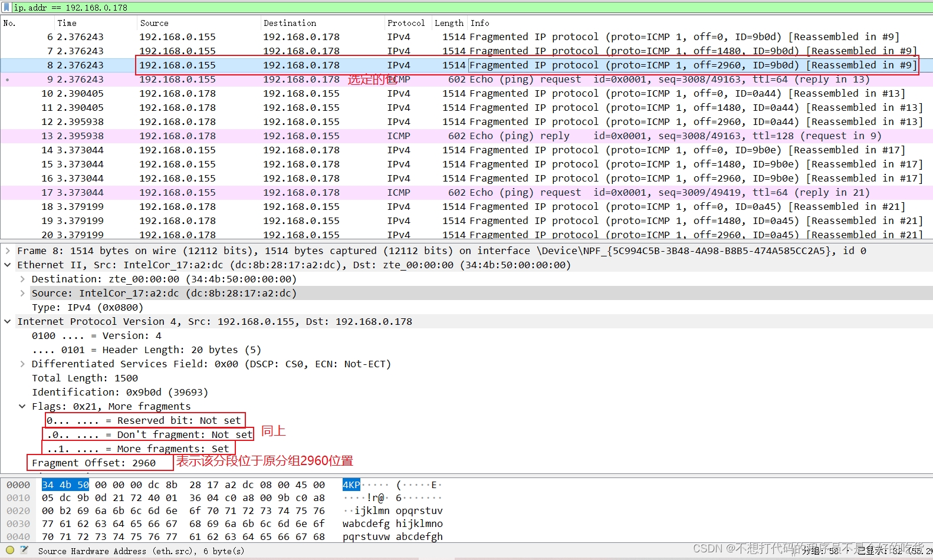Select packet number 18 in the list
Screen dimensions: 933x560
pos(466,206)
